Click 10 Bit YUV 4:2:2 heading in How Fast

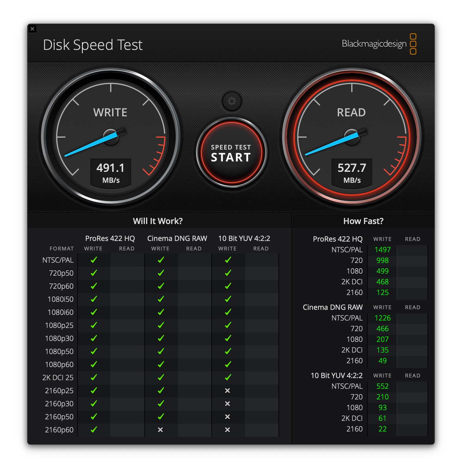[x=336, y=376]
